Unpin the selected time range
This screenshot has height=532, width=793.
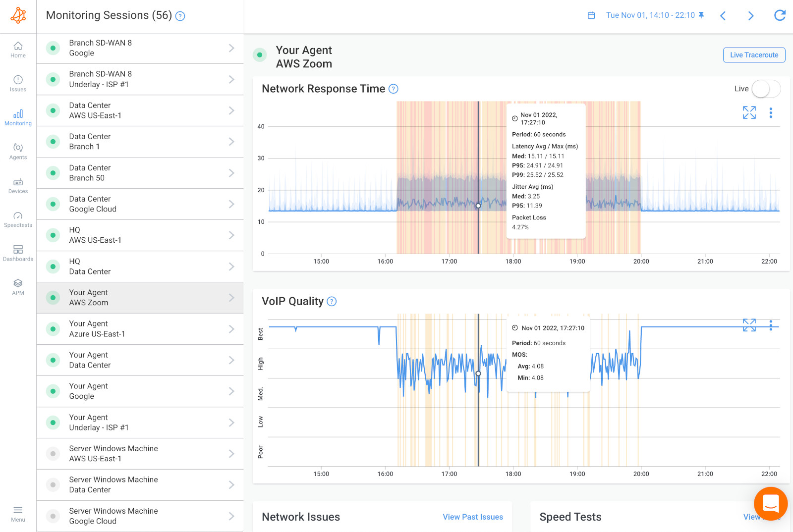[700, 15]
